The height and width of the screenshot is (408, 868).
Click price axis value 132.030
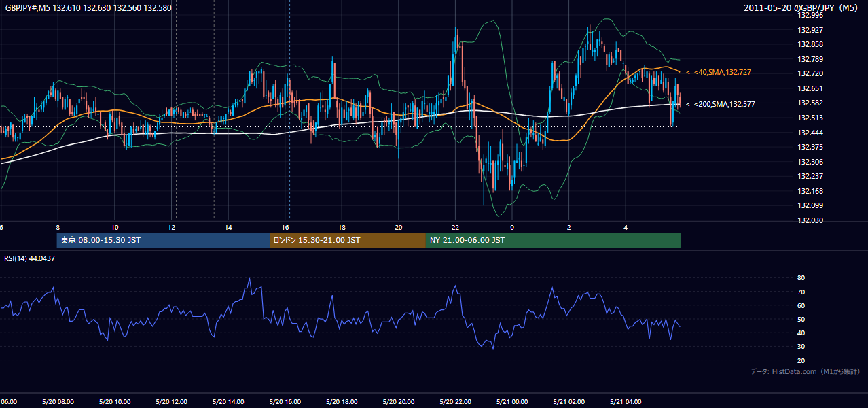(x=811, y=220)
